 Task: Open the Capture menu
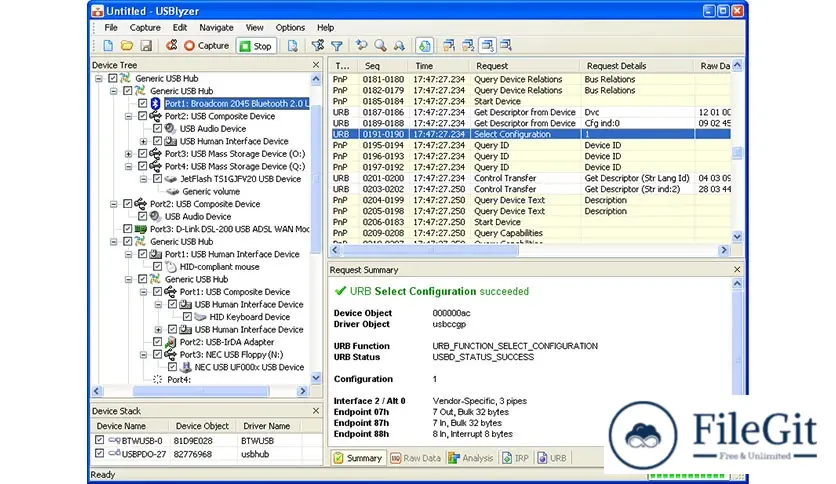[145, 28]
